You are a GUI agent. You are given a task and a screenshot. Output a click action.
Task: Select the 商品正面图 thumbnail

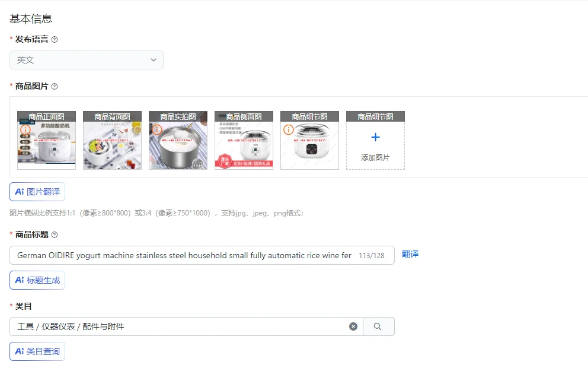pyautogui.click(x=46, y=140)
